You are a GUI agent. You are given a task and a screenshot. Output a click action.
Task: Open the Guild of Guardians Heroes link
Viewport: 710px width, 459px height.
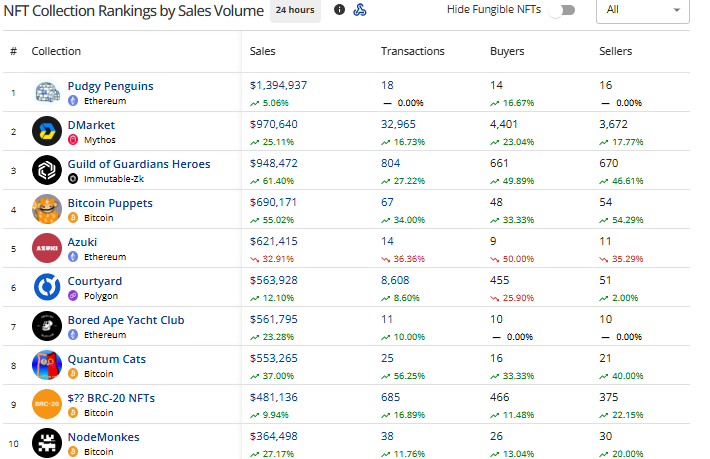click(x=139, y=164)
